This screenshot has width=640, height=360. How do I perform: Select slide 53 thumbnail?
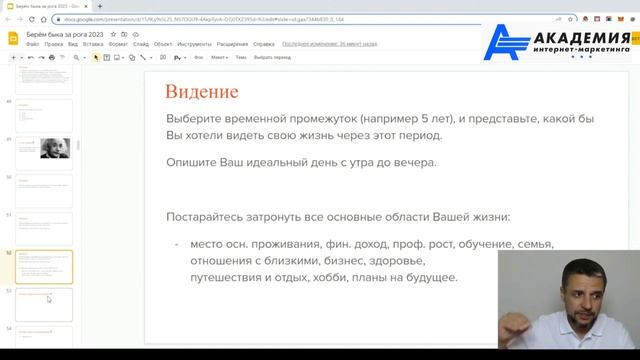[44, 305]
